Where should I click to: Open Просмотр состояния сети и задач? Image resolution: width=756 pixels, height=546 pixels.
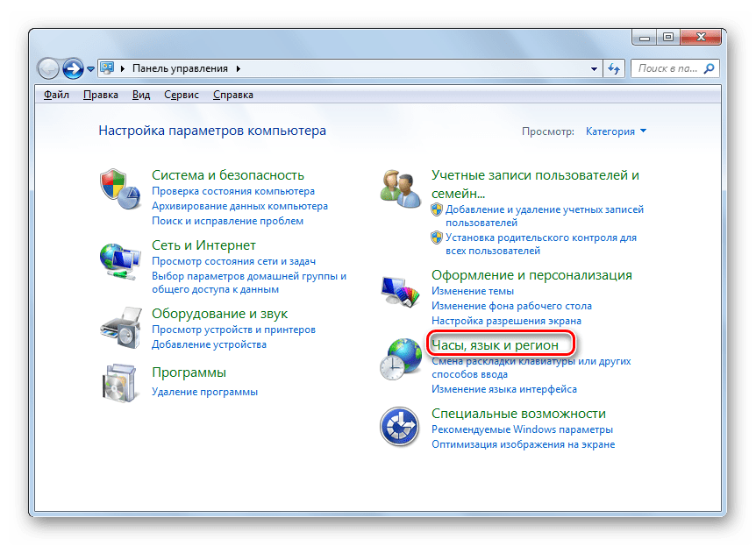pos(234,261)
